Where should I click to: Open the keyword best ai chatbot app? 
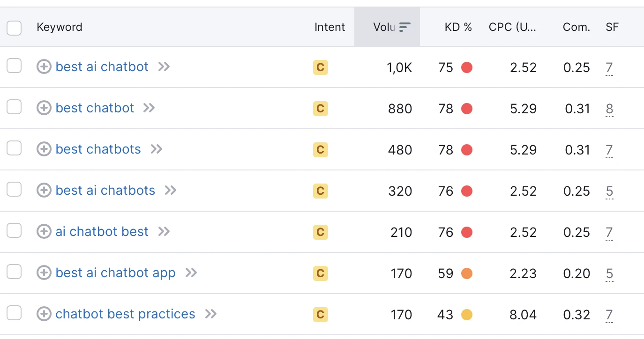tap(115, 273)
